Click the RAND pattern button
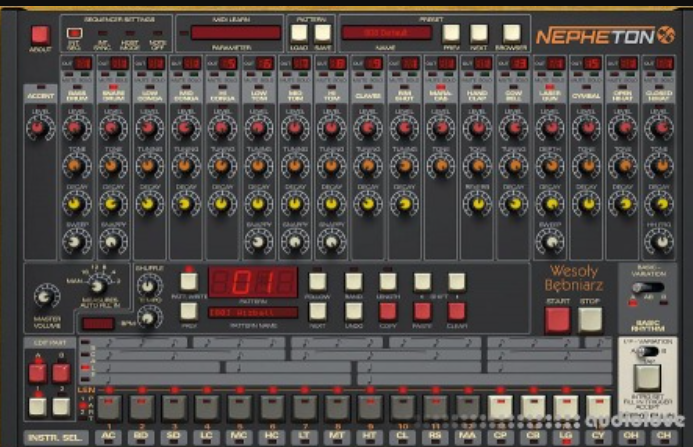 point(353,282)
